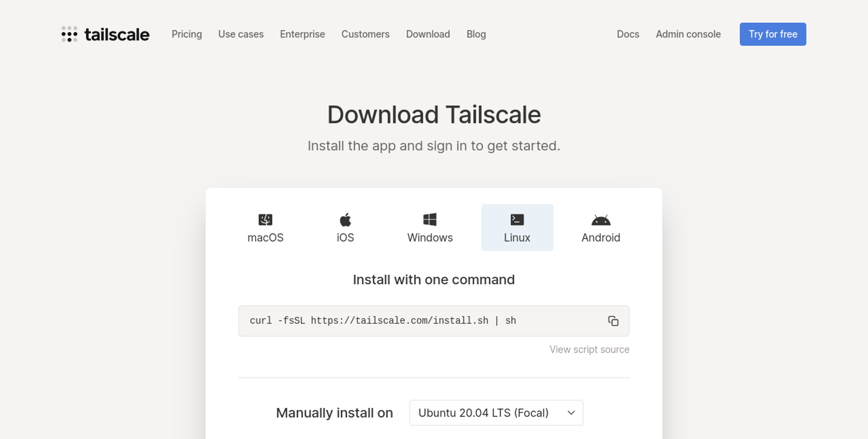Click the dropdown chevron next to Ubuntu version
Image resolution: width=868 pixels, height=439 pixels.
[x=571, y=413]
